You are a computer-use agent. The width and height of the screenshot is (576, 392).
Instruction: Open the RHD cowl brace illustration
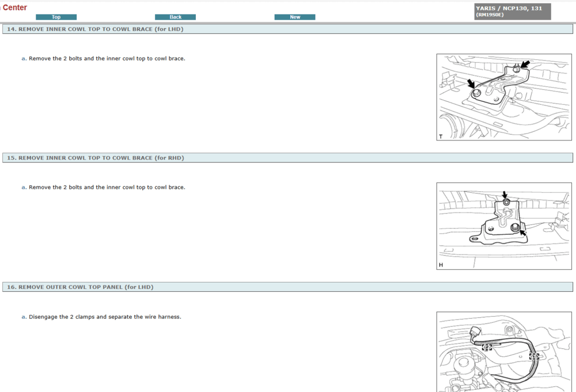tap(504, 226)
